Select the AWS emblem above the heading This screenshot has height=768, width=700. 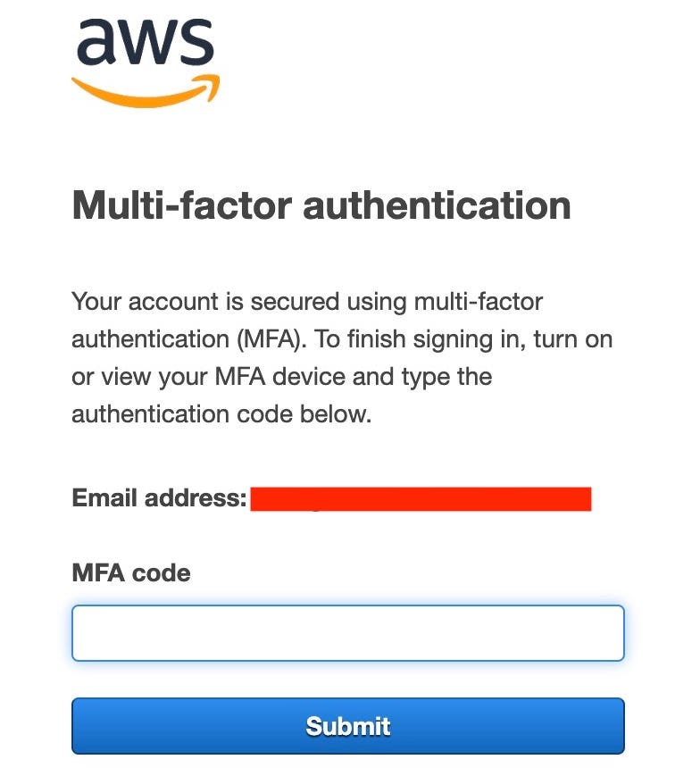point(146,58)
